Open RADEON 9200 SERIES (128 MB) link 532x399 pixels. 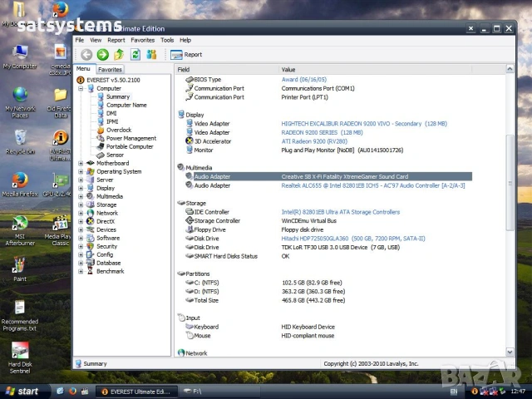(x=322, y=132)
